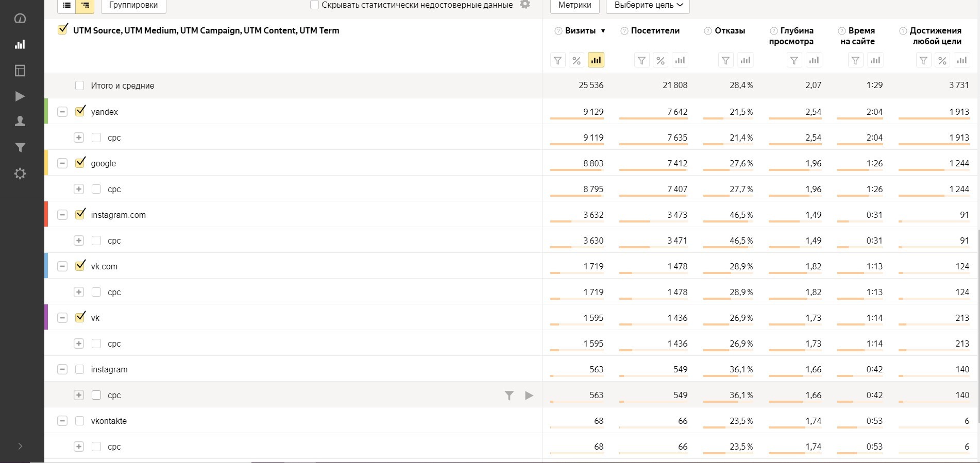Open the segments funnel sidebar icon

tap(20, 148)
